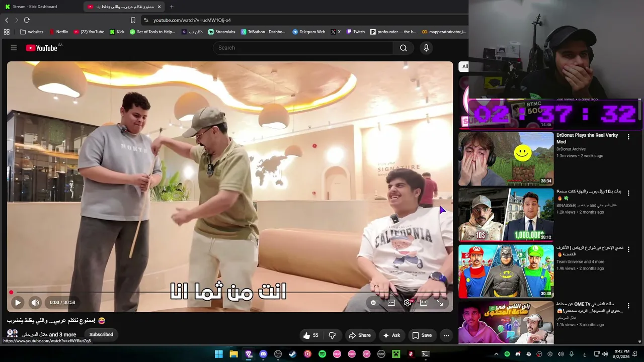Open the 'websites' bookmarks folder
This screenshot has height=362, width=644.
click(x=32, y=32)
